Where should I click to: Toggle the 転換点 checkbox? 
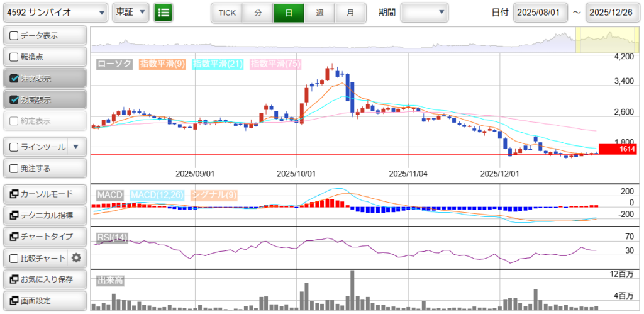pyautogui.click(x=14, y=57)
